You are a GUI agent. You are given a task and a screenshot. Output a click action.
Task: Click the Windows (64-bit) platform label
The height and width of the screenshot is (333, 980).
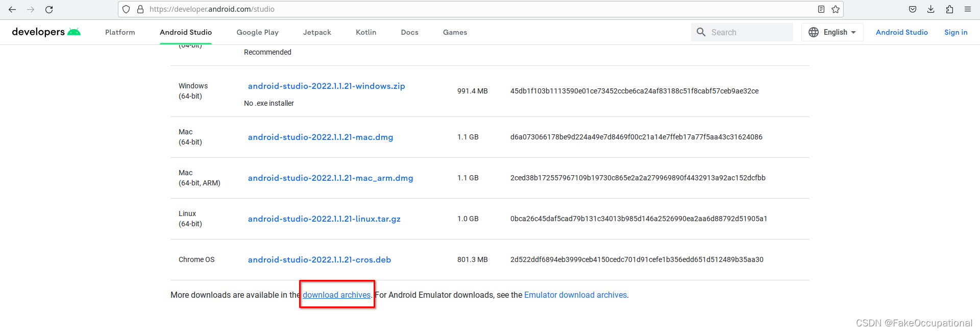(x=193, y=91)
